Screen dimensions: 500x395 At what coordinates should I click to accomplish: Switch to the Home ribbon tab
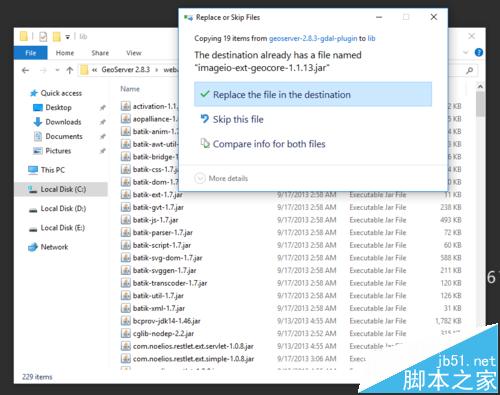point(65,53)
